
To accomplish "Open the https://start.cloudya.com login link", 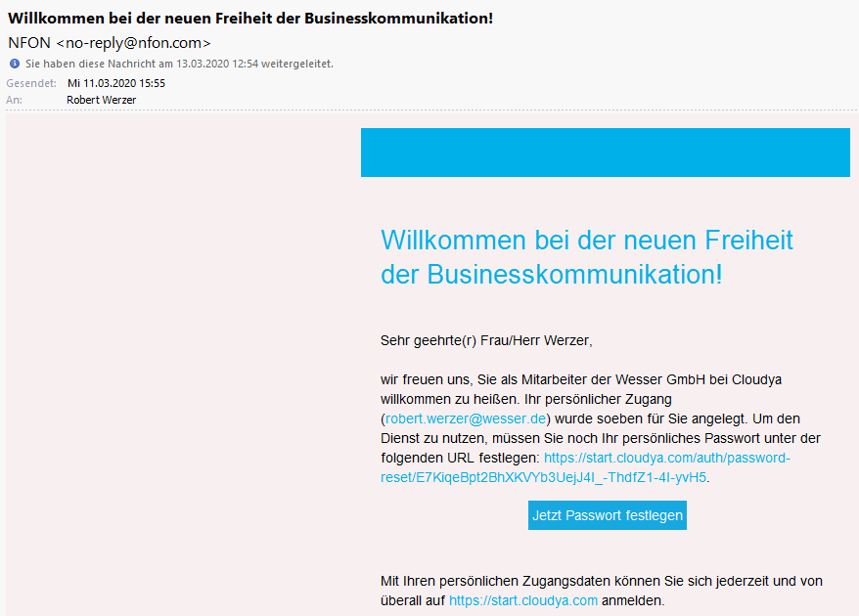I will (522, 600).
